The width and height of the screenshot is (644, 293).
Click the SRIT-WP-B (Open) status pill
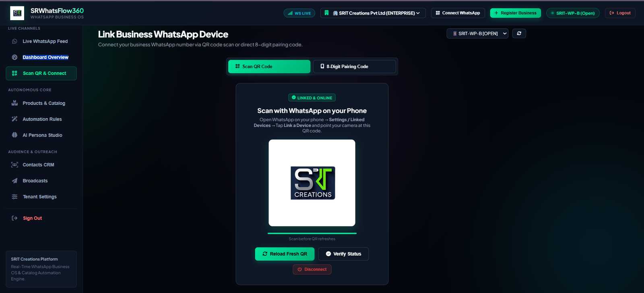573,13
